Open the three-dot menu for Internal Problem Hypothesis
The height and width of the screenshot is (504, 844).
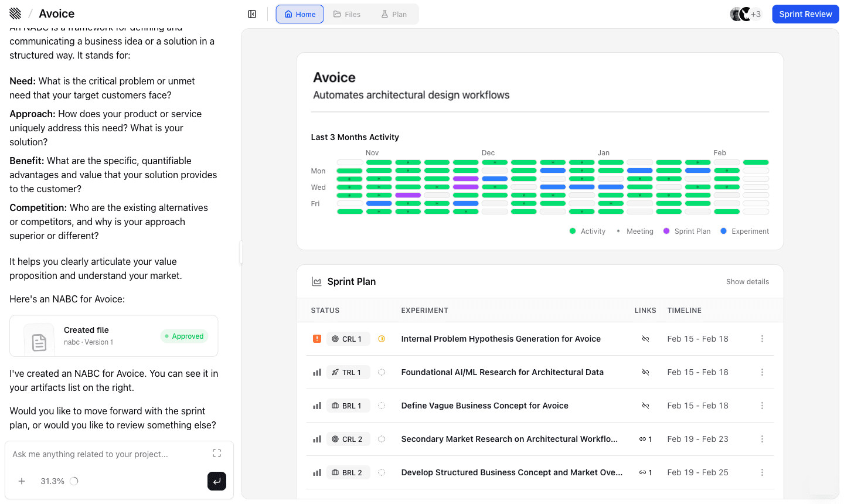[x=762, y=339]
